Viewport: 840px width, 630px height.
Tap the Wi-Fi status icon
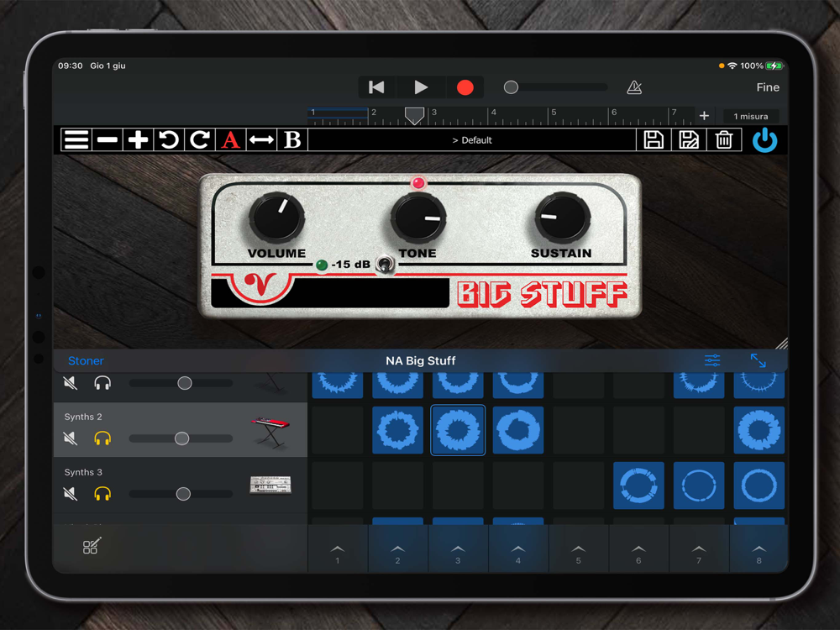tap(732, 66)
